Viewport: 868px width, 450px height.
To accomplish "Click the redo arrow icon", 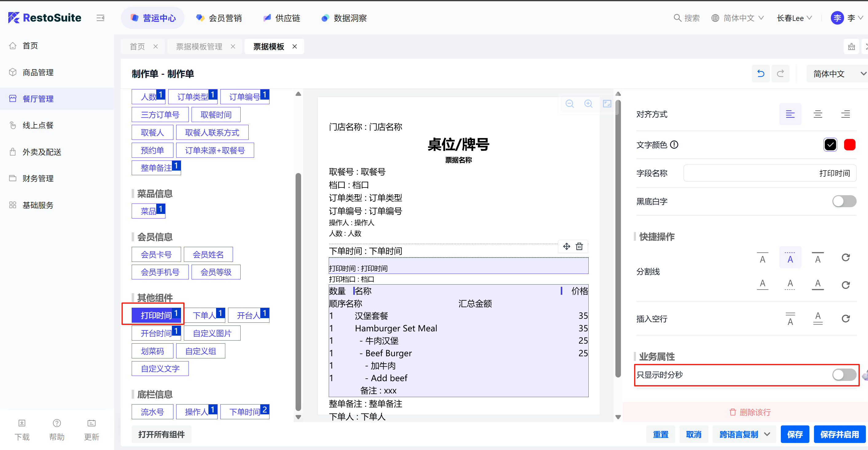I will coord(780,73).
